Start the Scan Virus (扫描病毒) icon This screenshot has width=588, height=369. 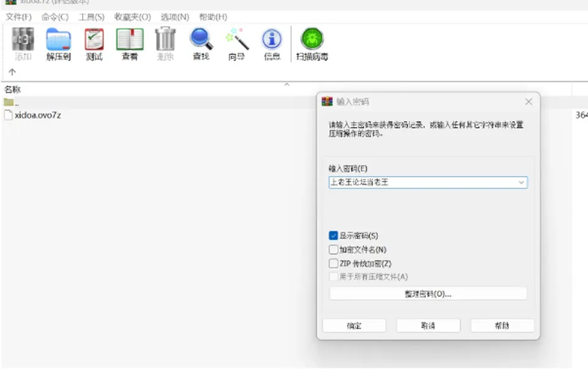pos(312,44)
